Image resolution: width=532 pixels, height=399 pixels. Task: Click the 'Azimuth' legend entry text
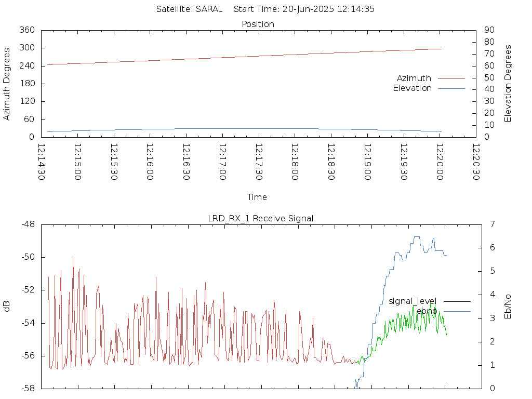click(414, 78)
